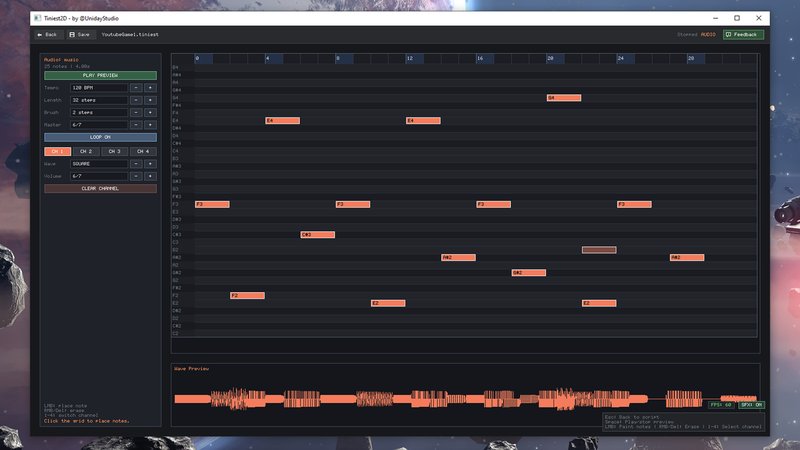This screenshot has width=800, height=450.
Task: Select the F3 note at step 24
Action: (634, 204)
